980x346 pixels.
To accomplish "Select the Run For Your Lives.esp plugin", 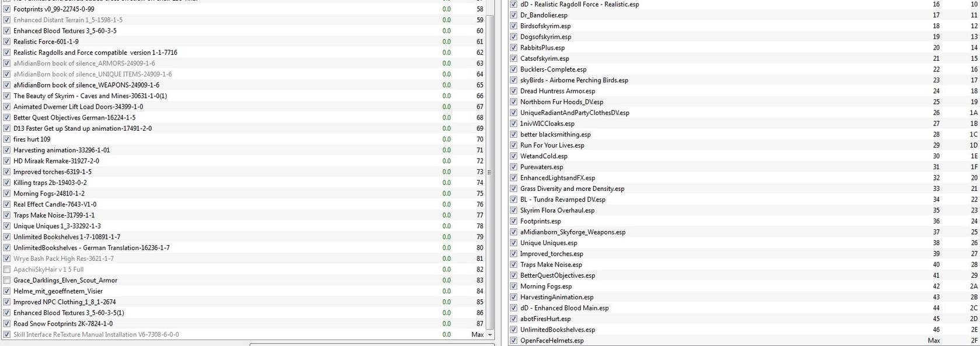I will (x=552, y=145).
